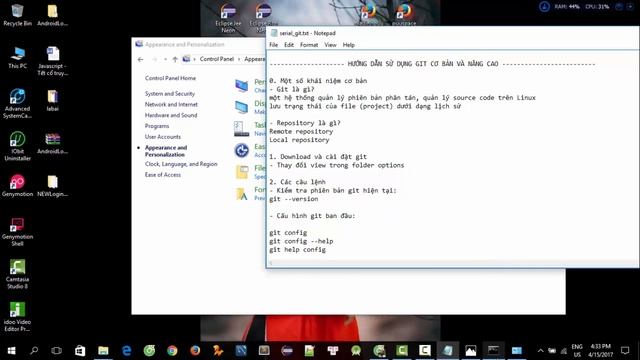Switch to Command Prompt taskbar button

pos(493,351)
